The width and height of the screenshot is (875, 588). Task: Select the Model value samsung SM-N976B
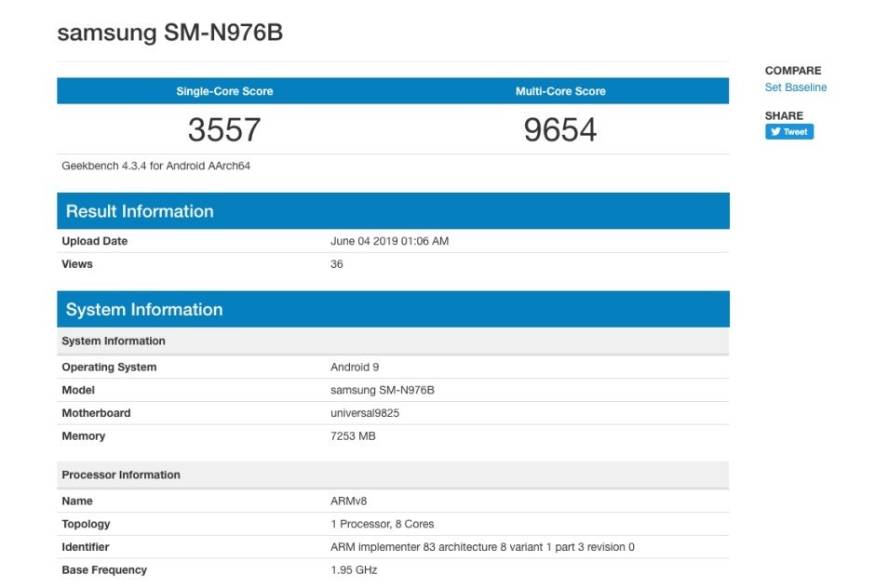tap(383, 390)
